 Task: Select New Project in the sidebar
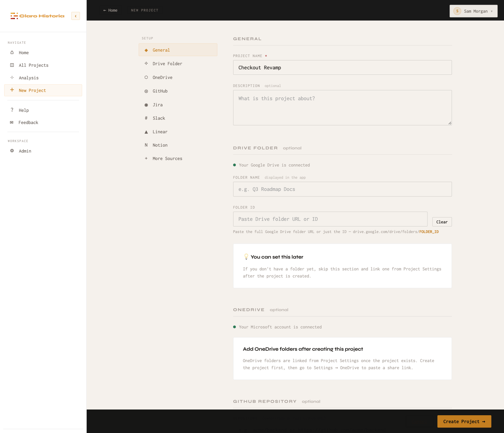click(x=43, y=90)
